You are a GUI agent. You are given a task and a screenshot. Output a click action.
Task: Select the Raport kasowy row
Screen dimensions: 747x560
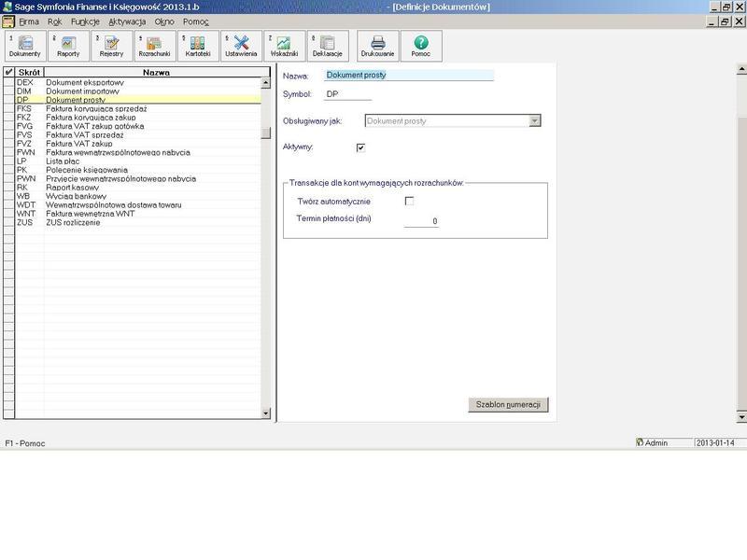click(x=138, y=188)
